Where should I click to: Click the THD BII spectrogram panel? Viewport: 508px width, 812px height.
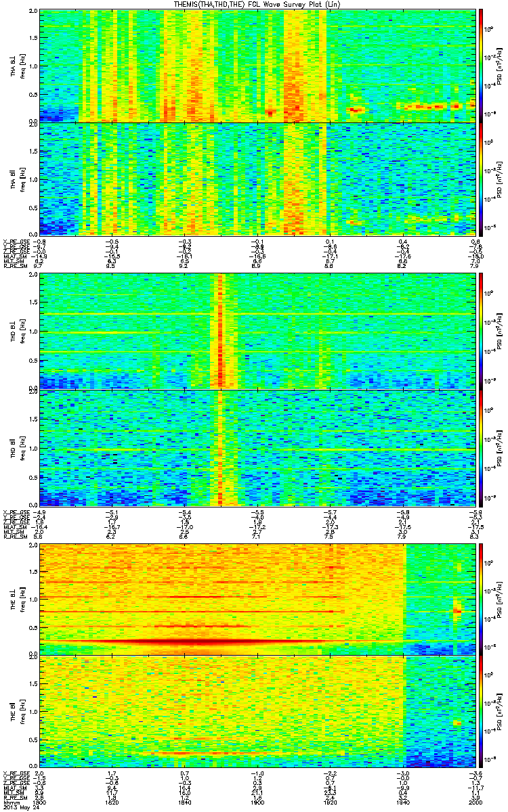click(258, 447)
